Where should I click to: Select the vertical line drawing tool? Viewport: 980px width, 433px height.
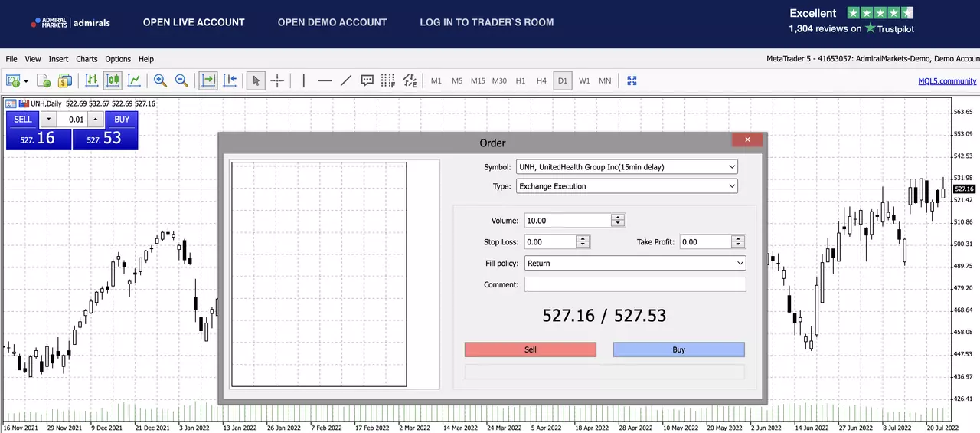304,80
